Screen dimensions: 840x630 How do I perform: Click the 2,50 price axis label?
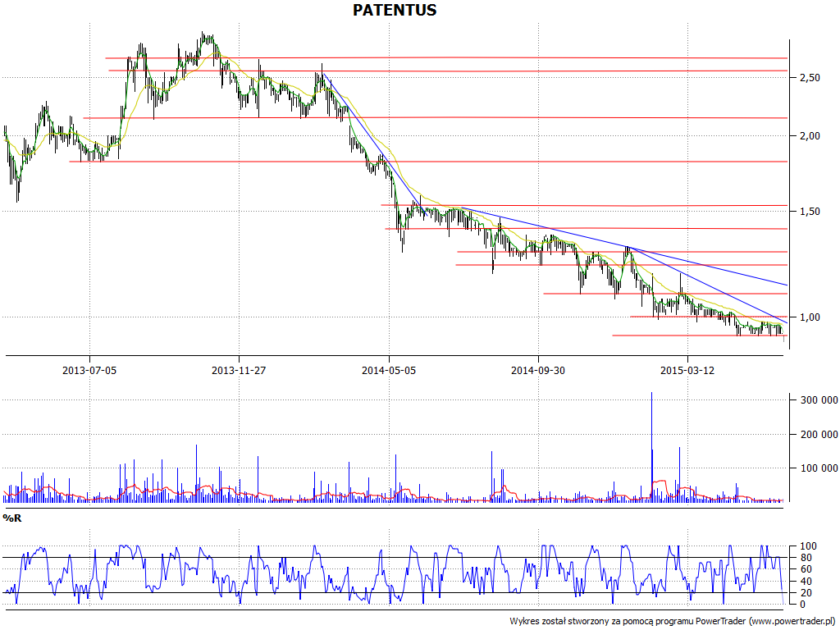click(810, 78)
